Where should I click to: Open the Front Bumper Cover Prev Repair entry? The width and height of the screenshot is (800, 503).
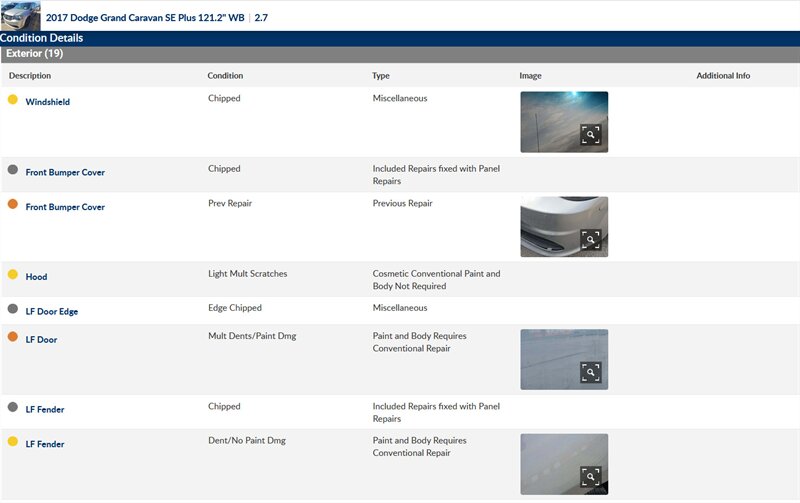click(65, 207)
